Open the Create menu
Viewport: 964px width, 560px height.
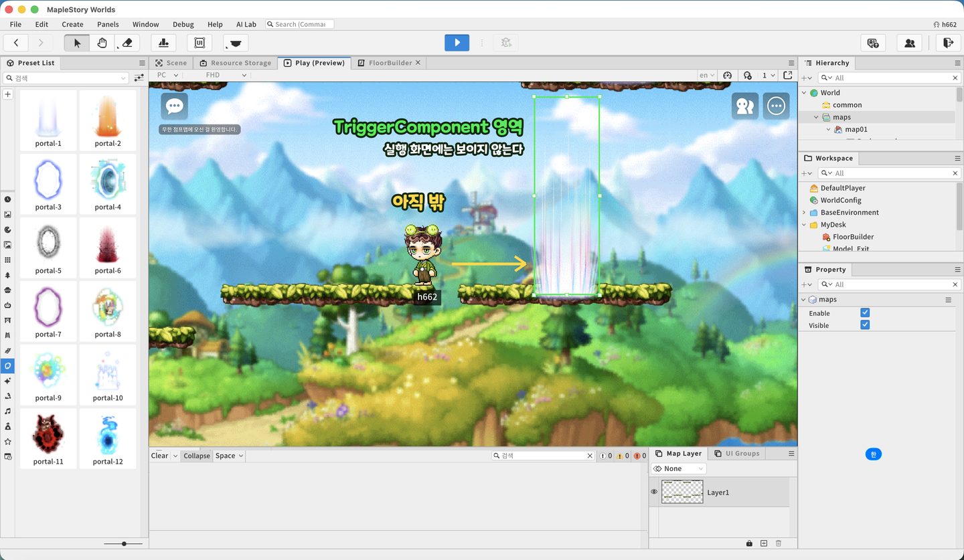pyautogui.click(x=72, y=24)
